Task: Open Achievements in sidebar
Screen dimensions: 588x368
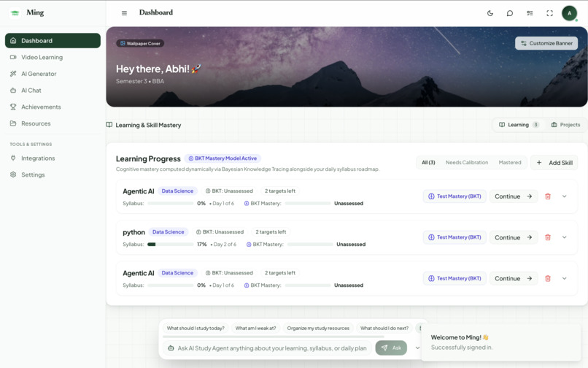Action: point(53,107)
